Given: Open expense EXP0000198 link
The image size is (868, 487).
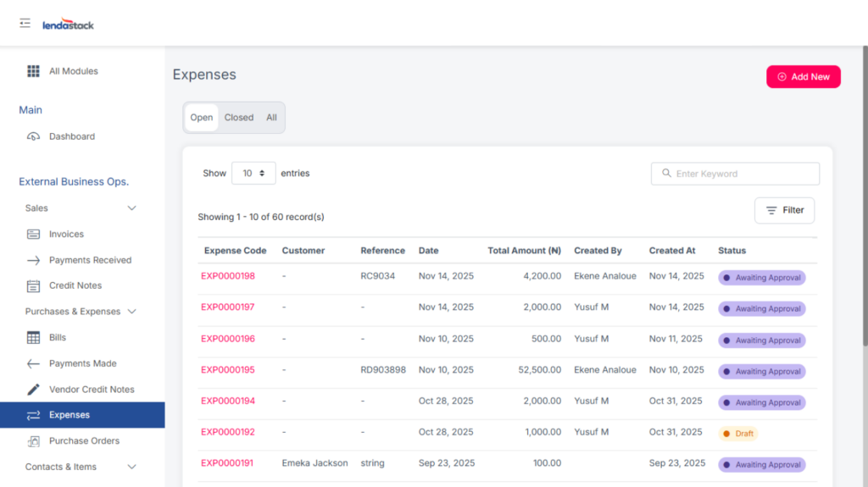Looking at the screenshot, I should point(227,276).
